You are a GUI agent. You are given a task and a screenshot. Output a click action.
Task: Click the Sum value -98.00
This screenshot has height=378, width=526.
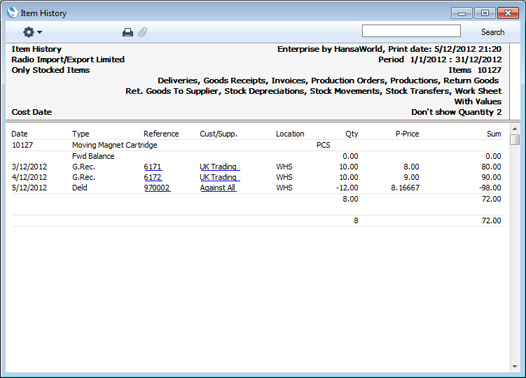click(x=490, y=188)
